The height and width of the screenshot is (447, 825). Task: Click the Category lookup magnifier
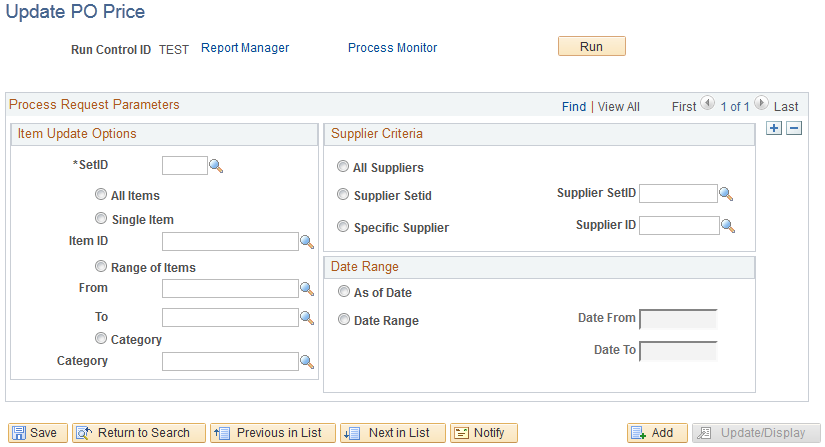[307, 362]
